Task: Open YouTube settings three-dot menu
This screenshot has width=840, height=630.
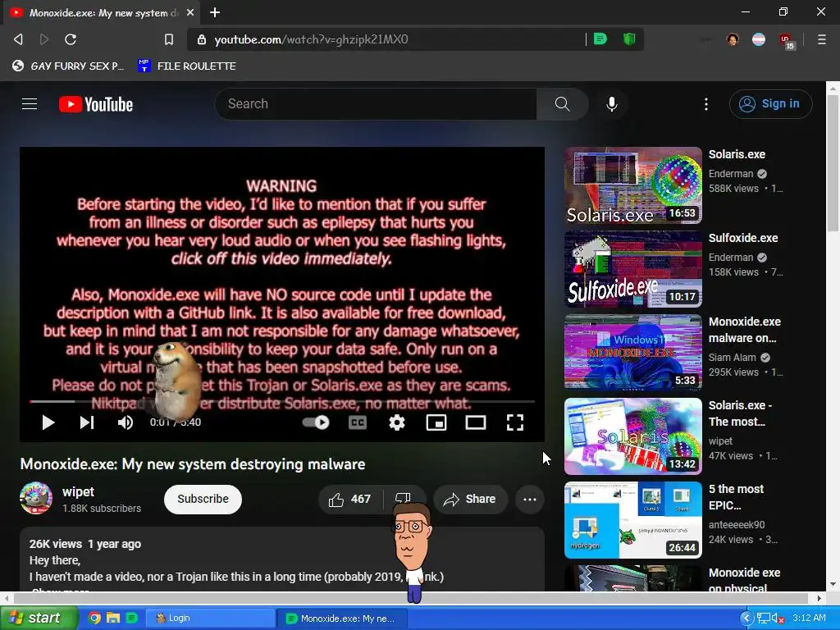Action: click(706, 104)
